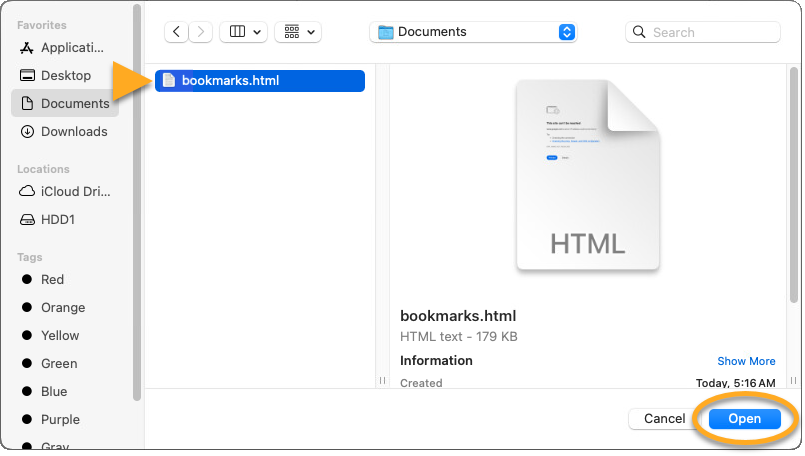Open the column view mode dropdown

point(244,32)
